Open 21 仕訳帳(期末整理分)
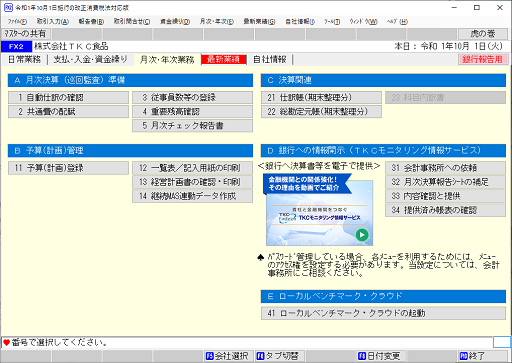The width and height of the screenshot is (512, 363). [321, 98]
